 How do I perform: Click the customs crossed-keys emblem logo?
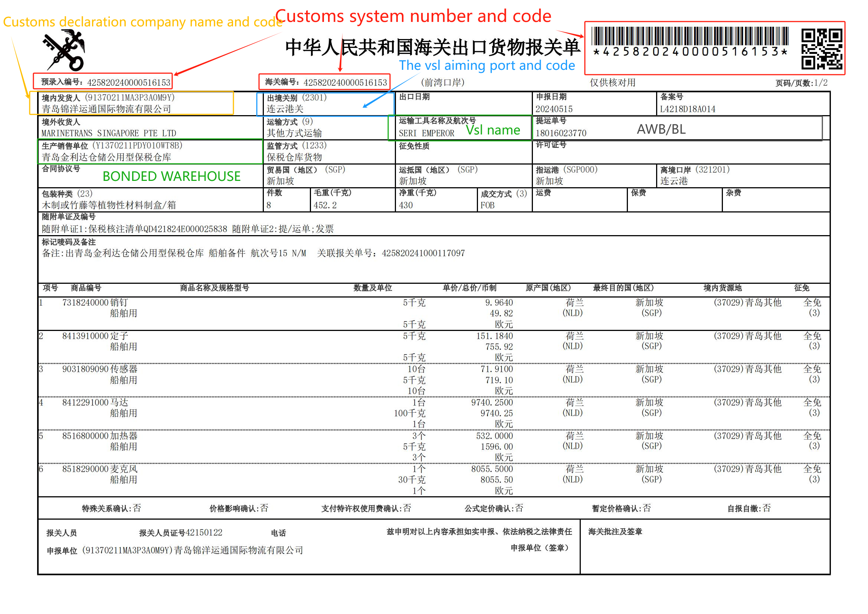coord(64,51)
